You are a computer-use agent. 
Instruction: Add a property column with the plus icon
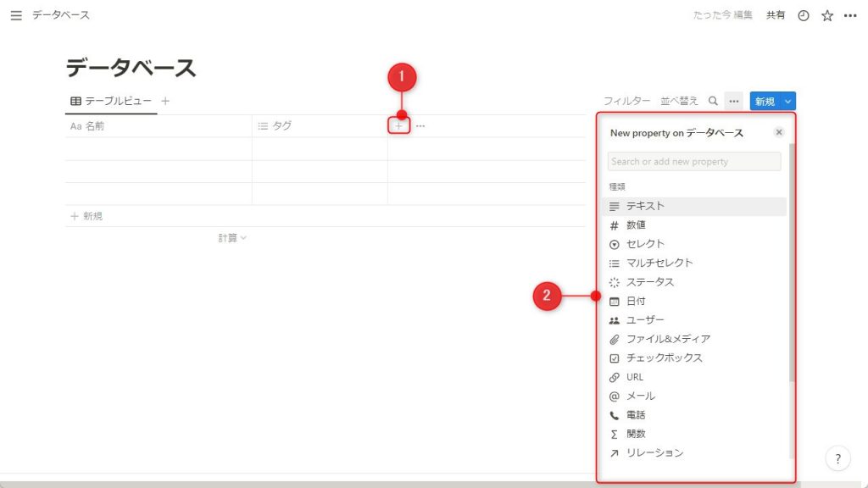pos(398,125)
